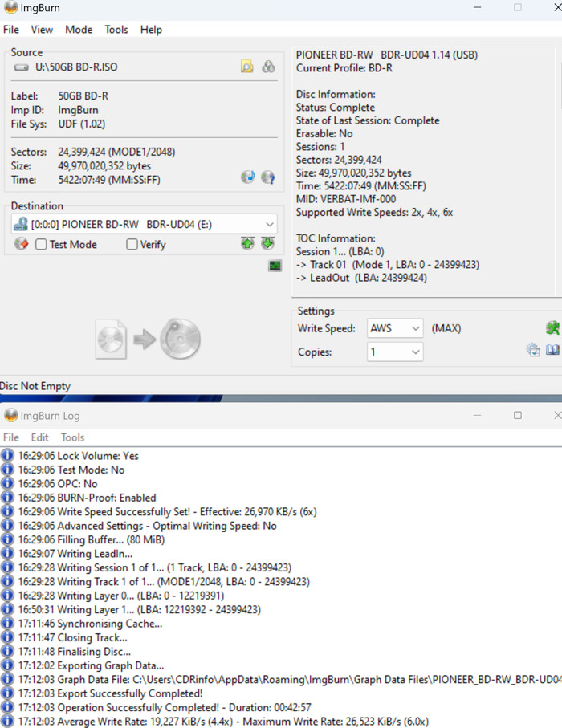Expand the PIONEER BD-RW destination drive dropdown

[x=270, y=224]
